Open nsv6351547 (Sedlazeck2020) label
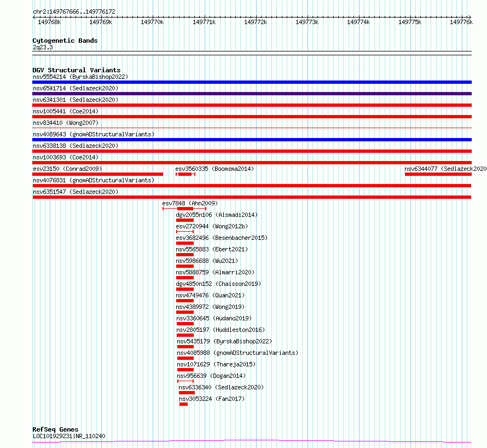The image size is (487, 448). click(76, 192)
